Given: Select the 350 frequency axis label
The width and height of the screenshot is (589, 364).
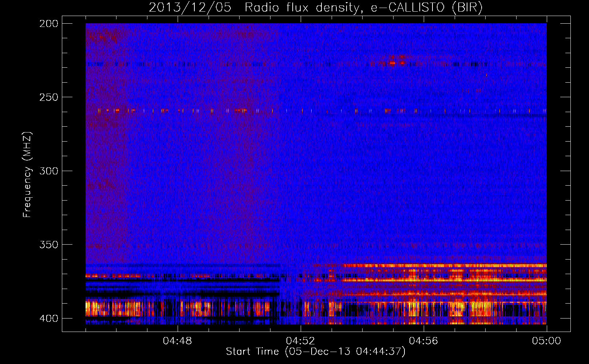Looking at the screenshot, I should 49,245.
